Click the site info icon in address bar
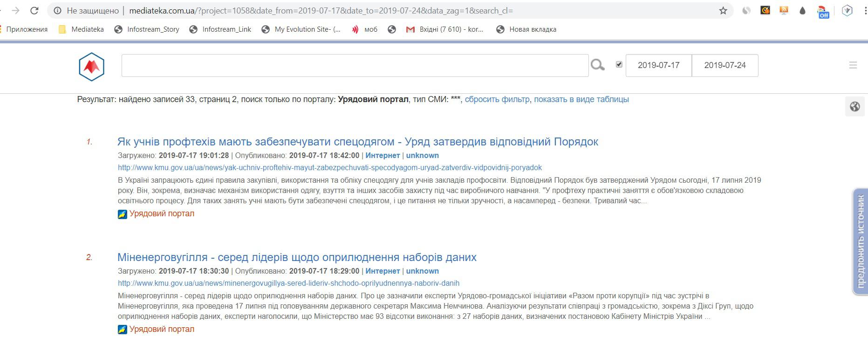Viewport: 868px width, 344px height. (x=57, y=11)
